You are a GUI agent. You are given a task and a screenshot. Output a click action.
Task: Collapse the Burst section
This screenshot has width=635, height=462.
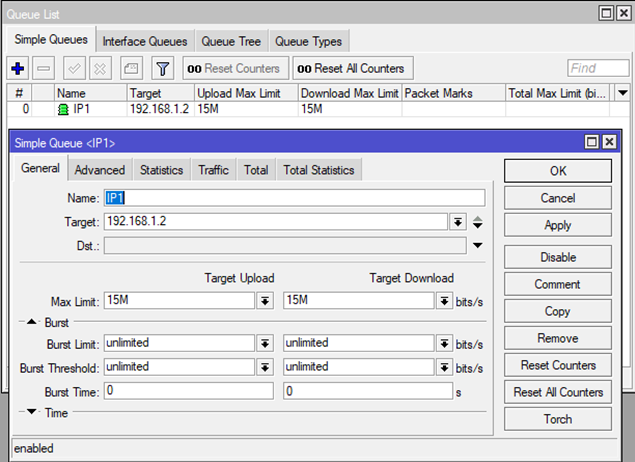coord(31,322)
